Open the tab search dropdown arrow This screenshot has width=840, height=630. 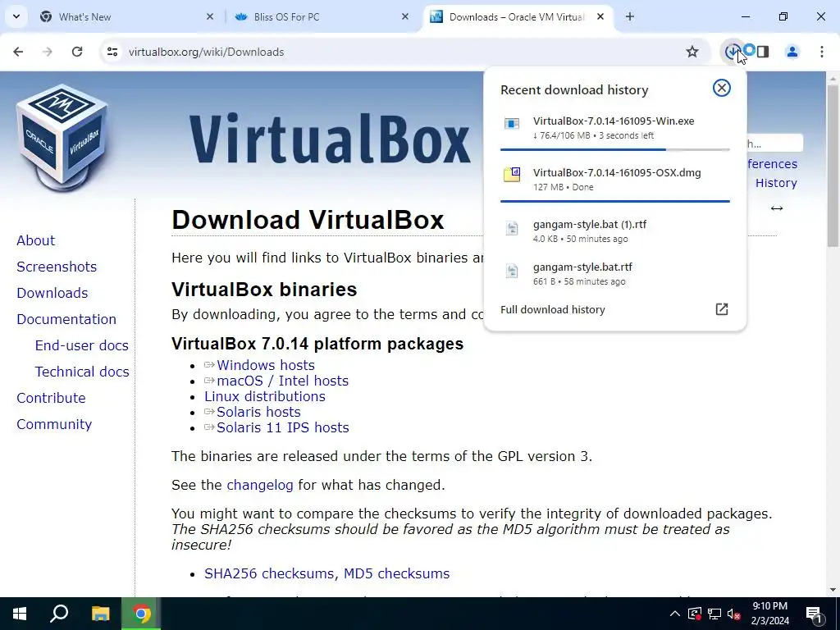point(16,16)
